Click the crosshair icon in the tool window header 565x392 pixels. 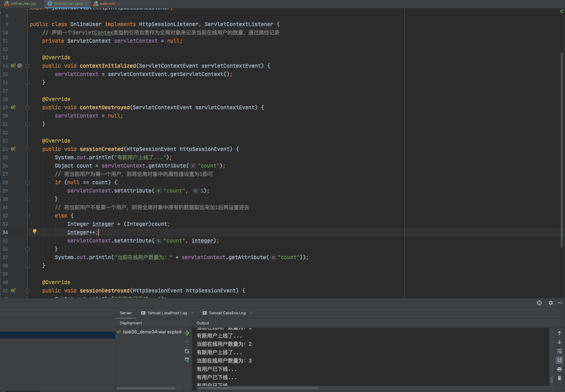click(x=539, y=303)
